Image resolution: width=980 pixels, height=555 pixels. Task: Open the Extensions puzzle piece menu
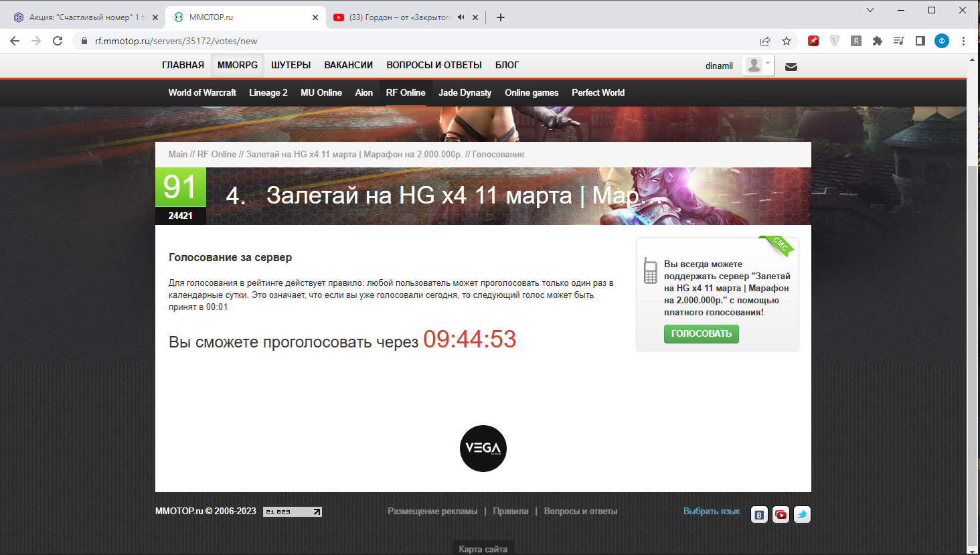click(x=878, y=41)
